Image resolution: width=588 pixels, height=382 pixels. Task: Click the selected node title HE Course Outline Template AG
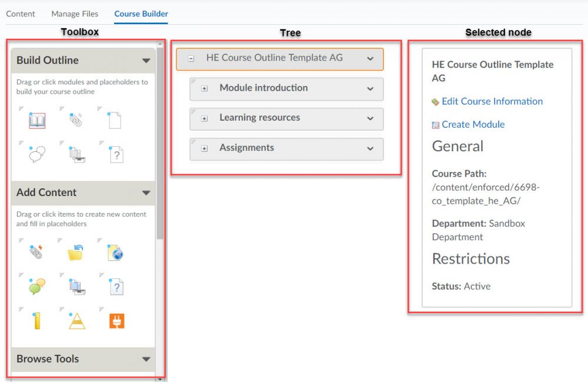(x=492, y=71)
